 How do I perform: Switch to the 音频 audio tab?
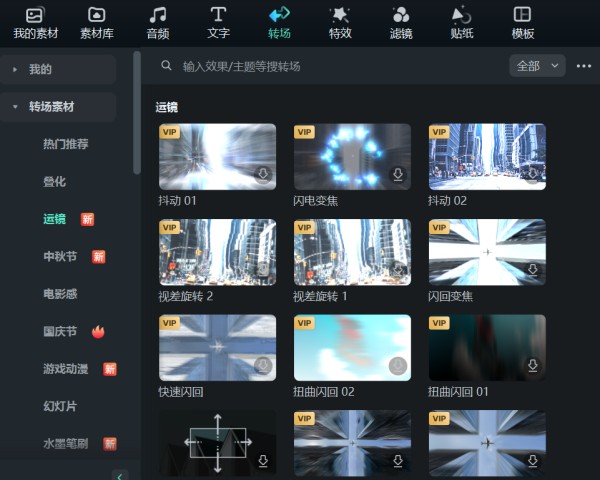158,24
